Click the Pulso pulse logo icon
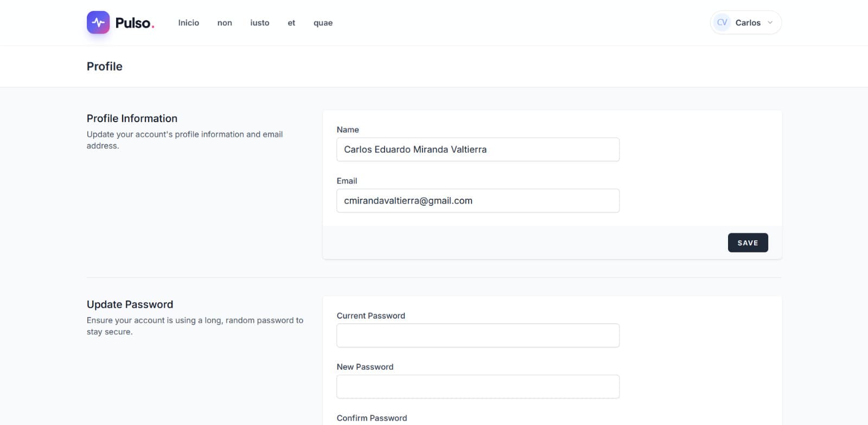The height and width of the screenshot is (425, 868). point(98,22)
